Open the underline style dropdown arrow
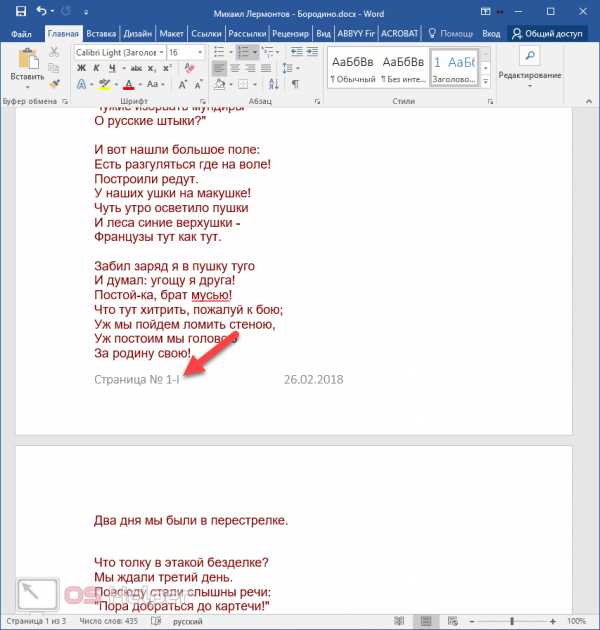The height and width of the screenshot is (630, 600). point(124,69)
